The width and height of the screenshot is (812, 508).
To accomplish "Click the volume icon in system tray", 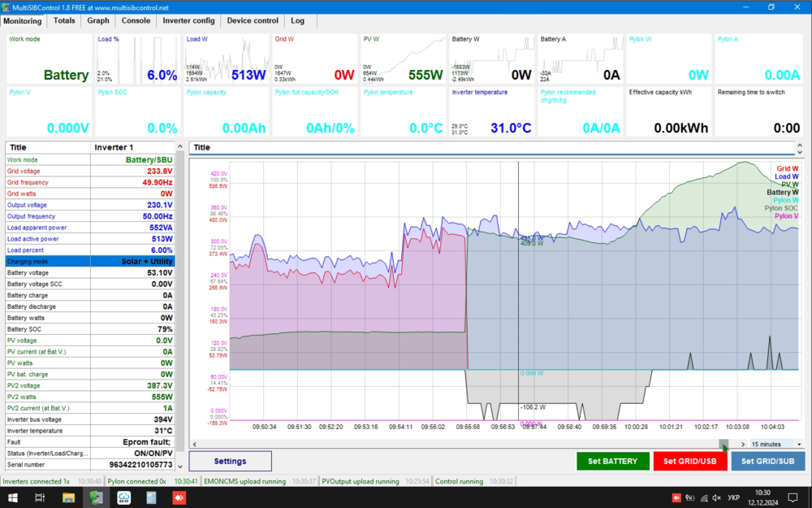I will (x=715, y=497).
